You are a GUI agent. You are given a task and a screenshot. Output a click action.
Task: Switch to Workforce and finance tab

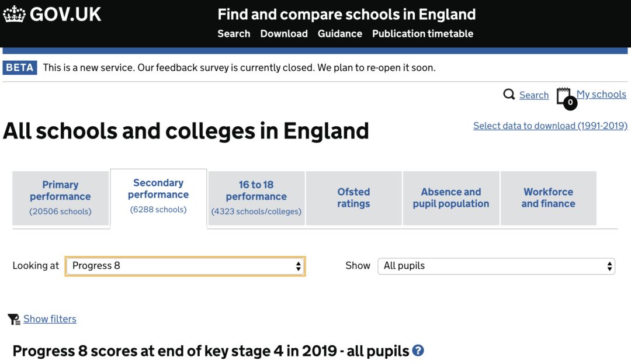tap(548, 198)
